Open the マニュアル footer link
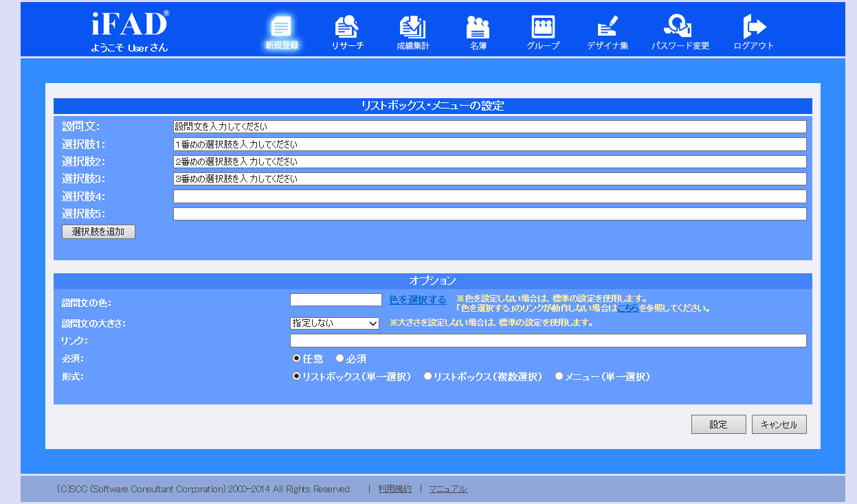 [448, 489]
